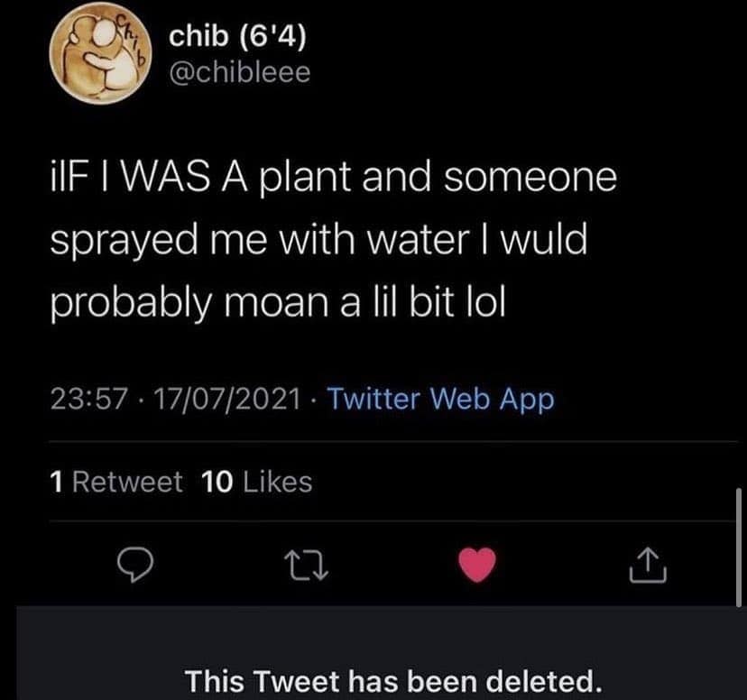Click the vertical scrollbar on right edge

click(739, 546)
